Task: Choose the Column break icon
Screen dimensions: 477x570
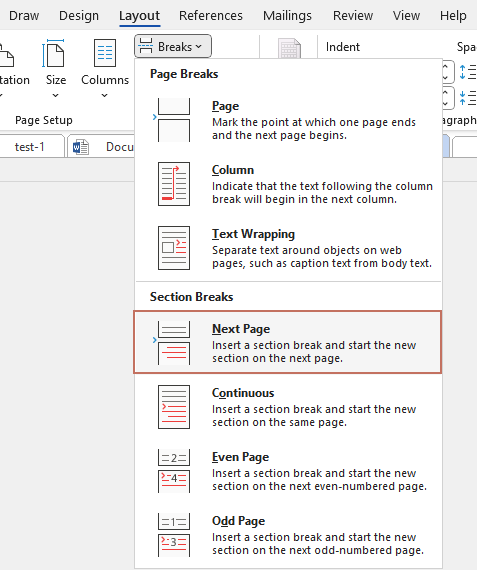Action: pos(174,184)
